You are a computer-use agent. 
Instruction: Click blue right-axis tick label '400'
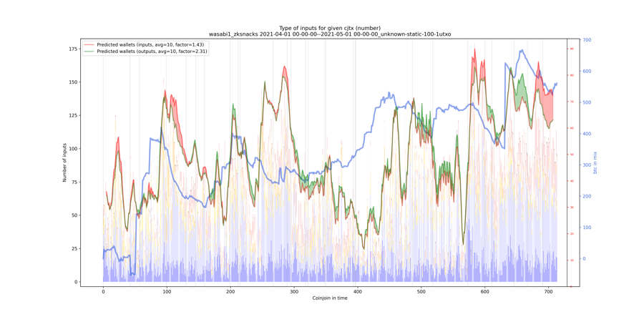click(585, 134)
